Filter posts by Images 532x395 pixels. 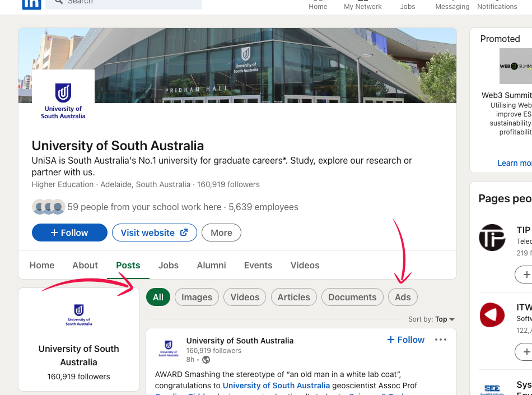click(x=197, y=297)
